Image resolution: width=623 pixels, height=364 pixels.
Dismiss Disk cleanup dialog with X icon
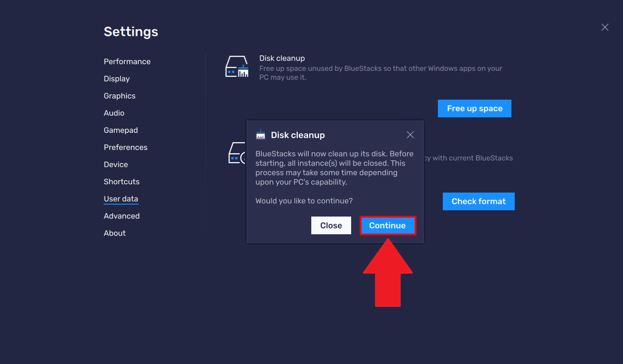pyautogui.click(x=410, y=135)
